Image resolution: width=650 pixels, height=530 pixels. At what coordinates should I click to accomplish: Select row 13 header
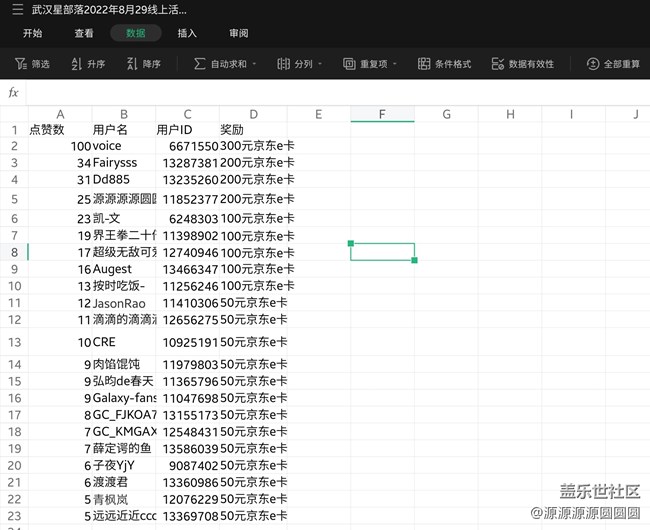tap(14, 342)
